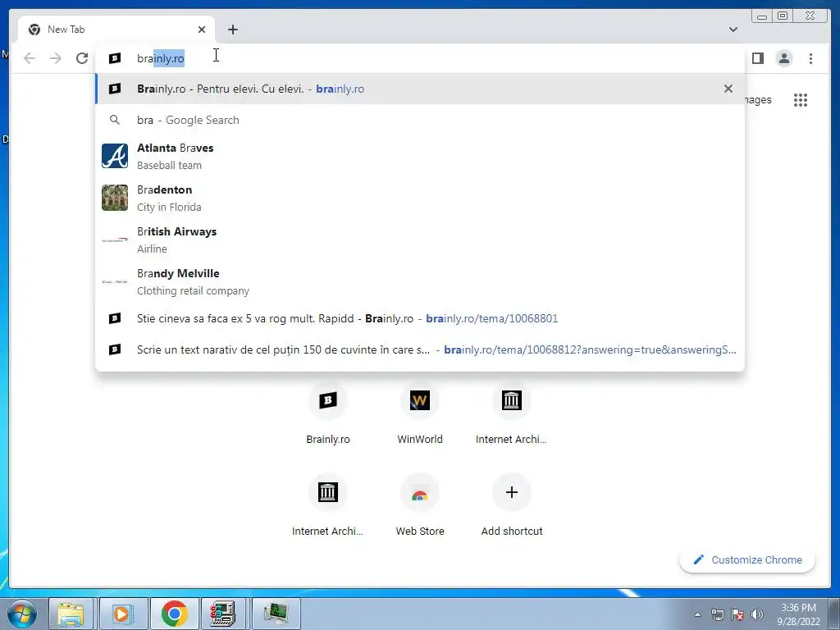Reload the page with the refresh icon

82,58
